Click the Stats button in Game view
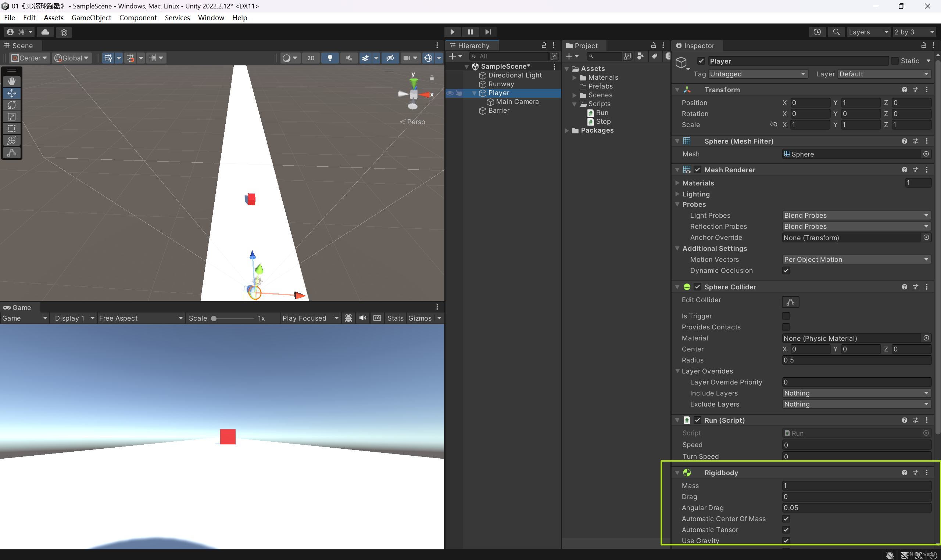Image resolution: width=941 pixels, height=560 pixels. tap(395, 318)
